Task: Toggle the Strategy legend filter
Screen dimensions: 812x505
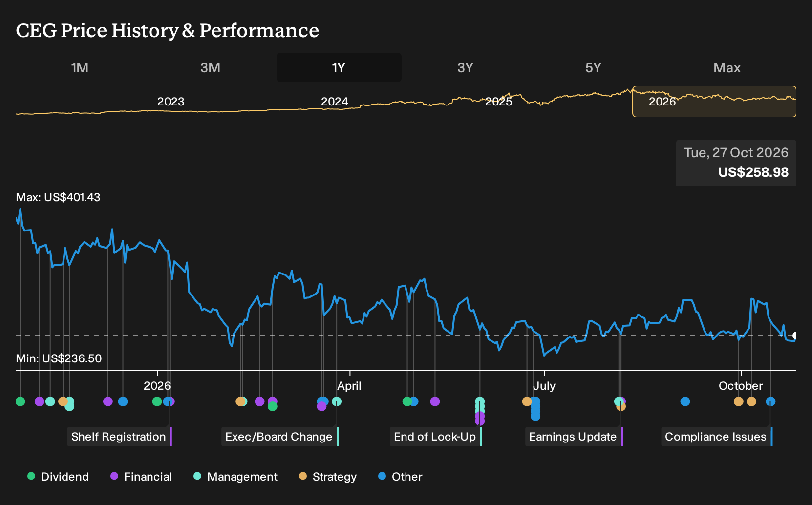Action: [x=328, y=477]
